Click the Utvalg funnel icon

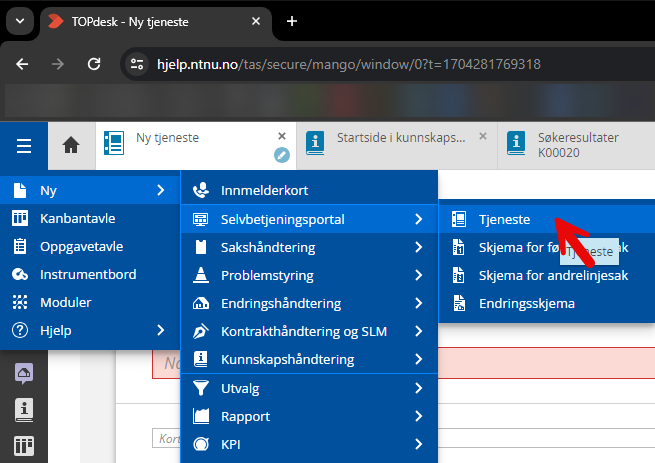[x=201, y=388]
